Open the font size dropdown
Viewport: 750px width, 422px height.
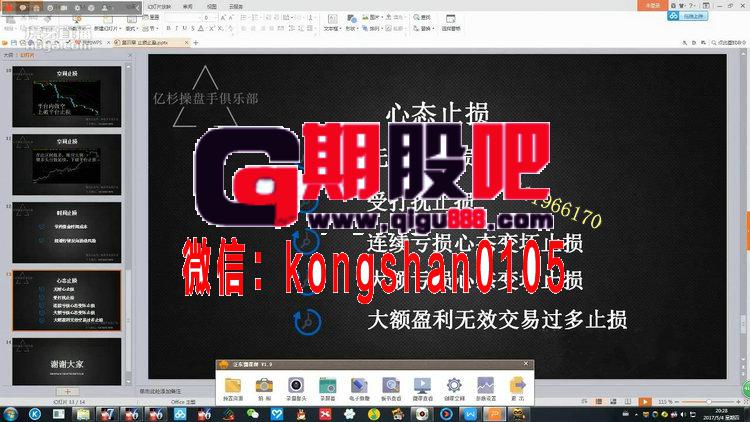[x=214, y=18]
